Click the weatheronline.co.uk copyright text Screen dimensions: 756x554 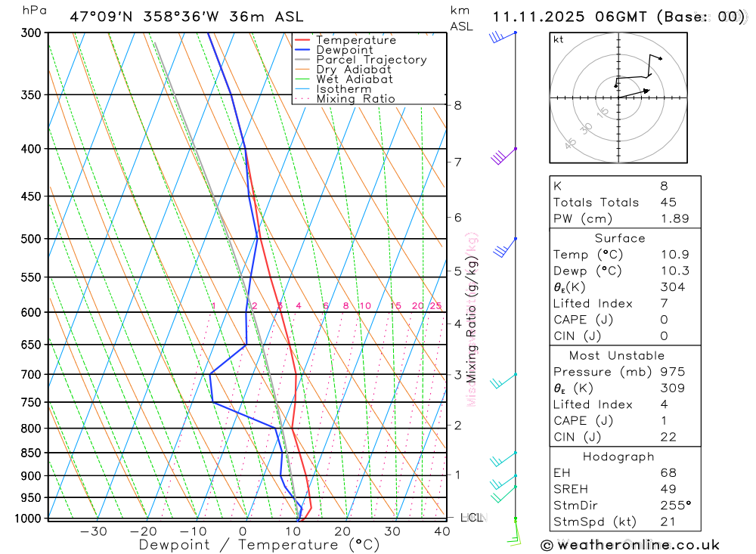click(x=631, y=545)
